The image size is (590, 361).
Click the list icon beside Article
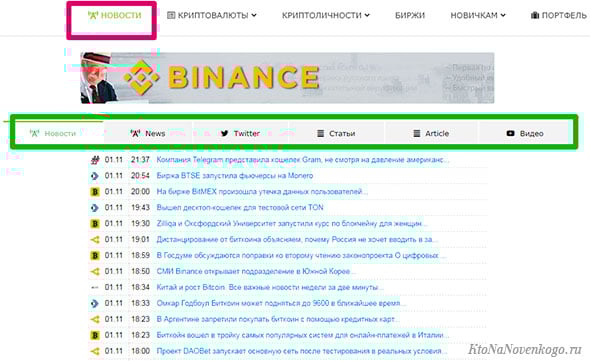tap(417, 133)
